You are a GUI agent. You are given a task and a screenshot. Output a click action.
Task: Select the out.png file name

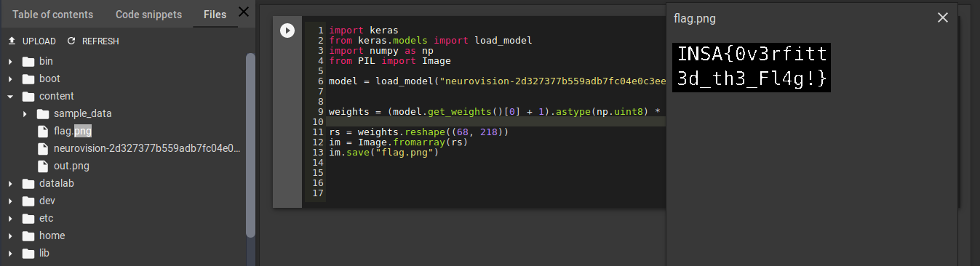click(71, 166)
